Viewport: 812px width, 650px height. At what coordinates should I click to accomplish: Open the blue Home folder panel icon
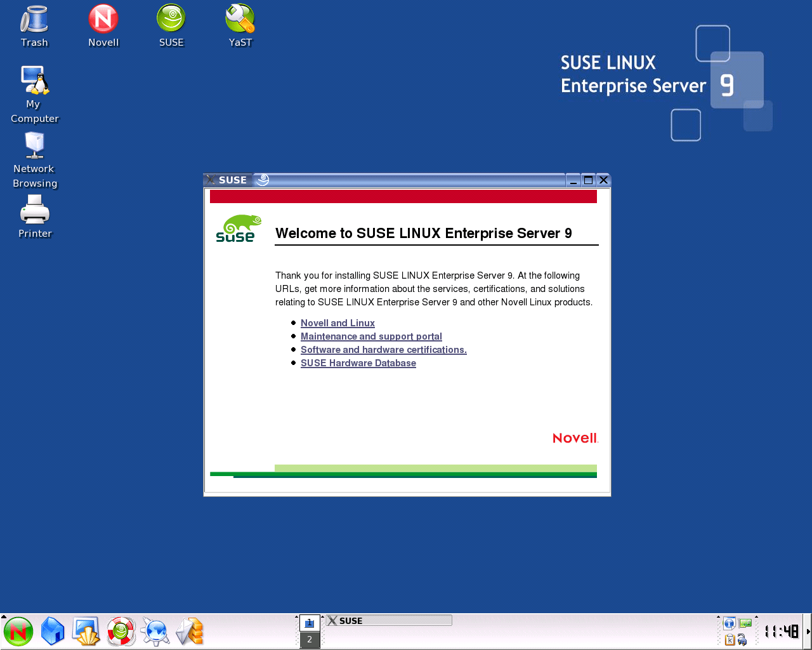(x=53, y=632)
